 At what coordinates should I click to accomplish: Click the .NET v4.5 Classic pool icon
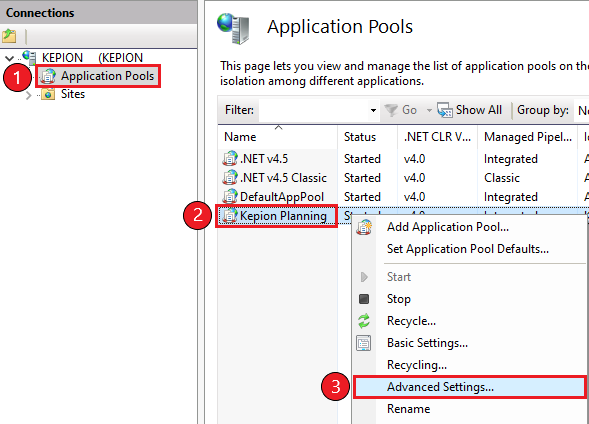tap(230, 177)
